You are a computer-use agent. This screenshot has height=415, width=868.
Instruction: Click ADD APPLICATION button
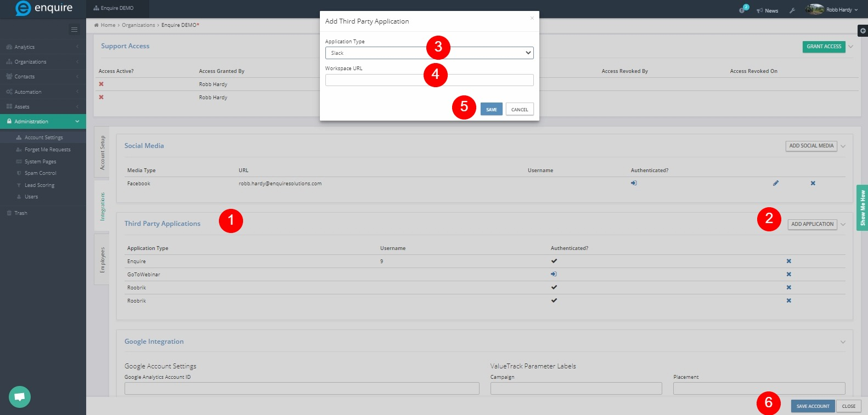812,224
